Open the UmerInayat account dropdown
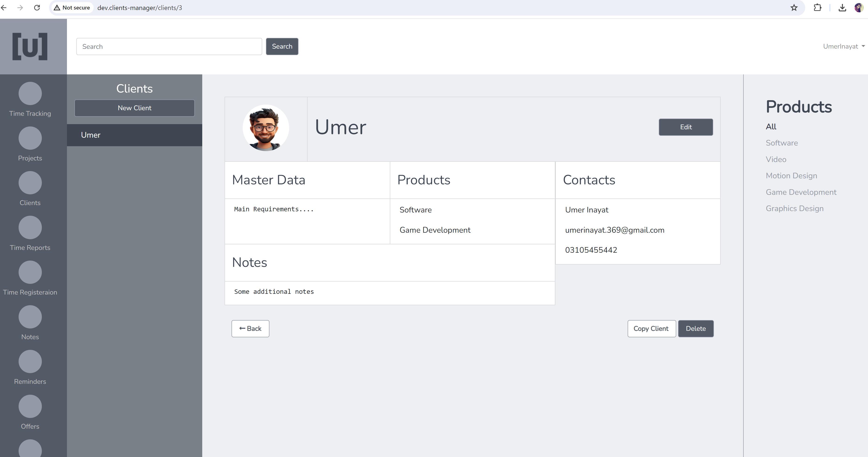Image resolution: width=868 pixels, height=457 pixels. 843,46
